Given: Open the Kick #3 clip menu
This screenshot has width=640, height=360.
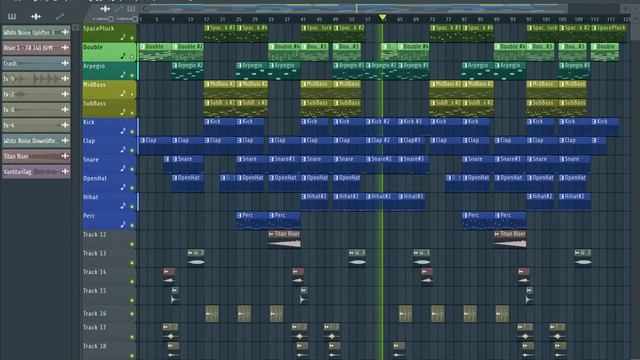Looking at the screenshot, I should pos(400,122).
